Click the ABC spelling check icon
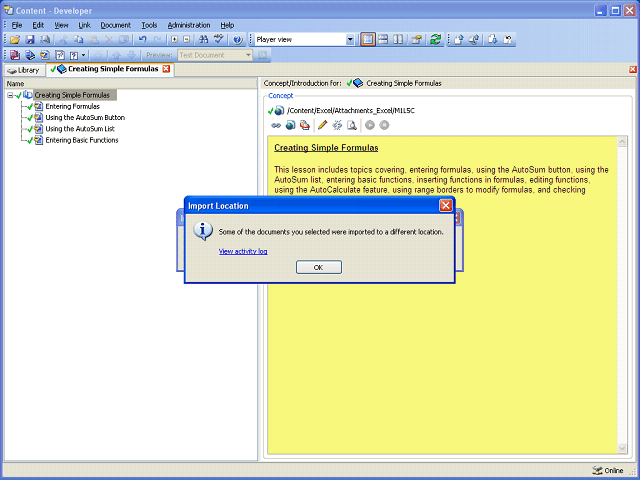Screen dimensions: 640x480 (x=219, y=40)
